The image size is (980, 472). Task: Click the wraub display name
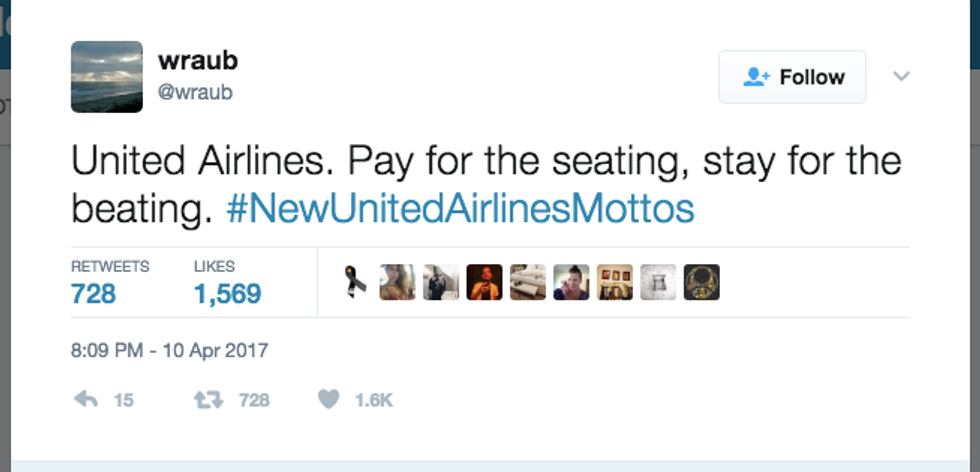point(198,61)
